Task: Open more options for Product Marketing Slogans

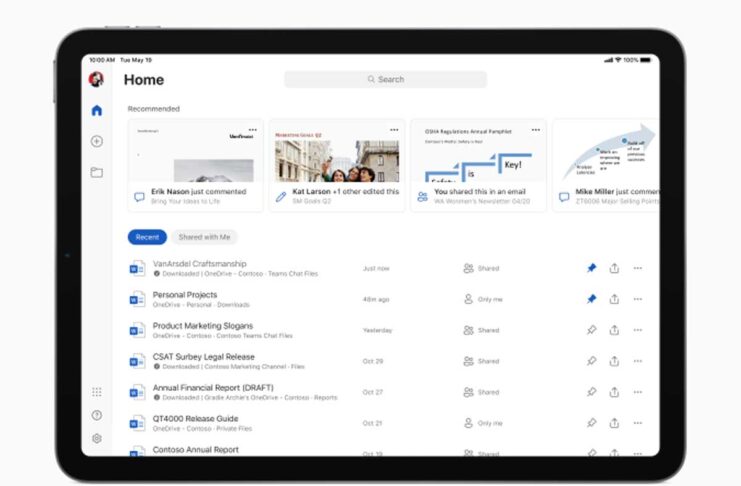Action: pos(638,330)
